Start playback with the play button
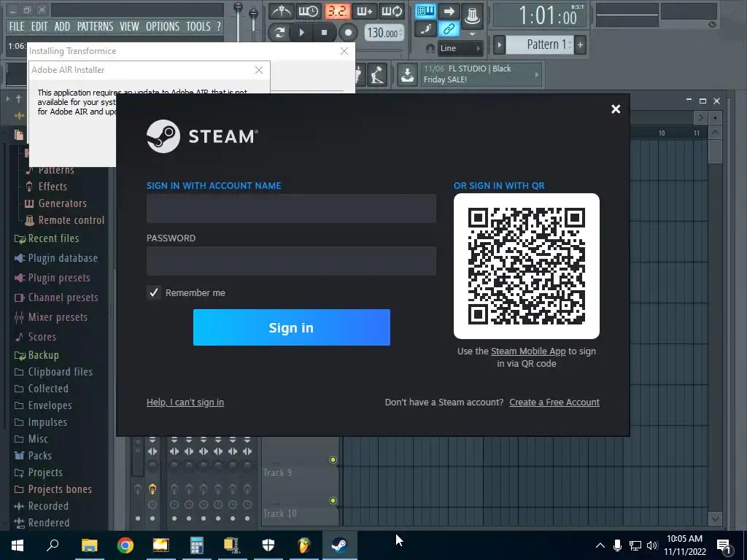The image size is (747, 560). click(301, 32)
